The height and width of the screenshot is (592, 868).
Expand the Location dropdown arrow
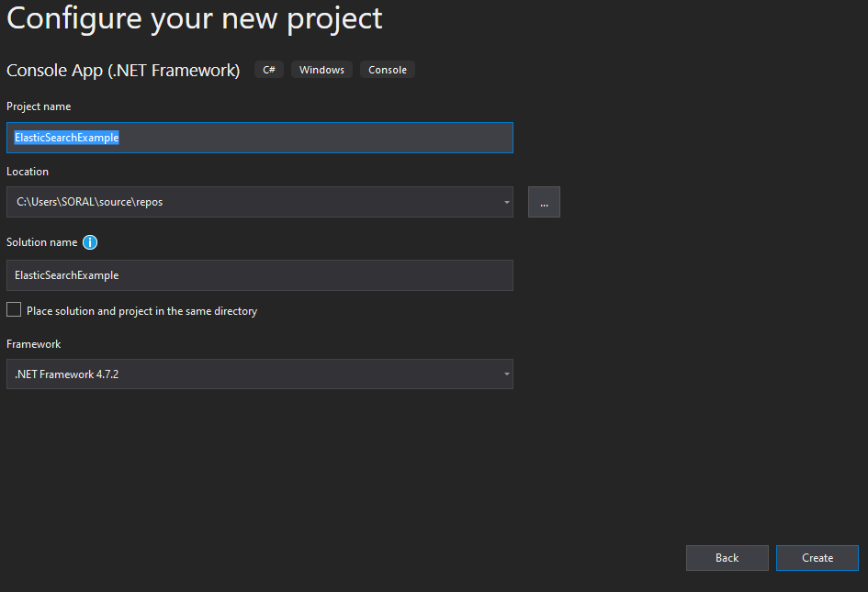(506, 202)
